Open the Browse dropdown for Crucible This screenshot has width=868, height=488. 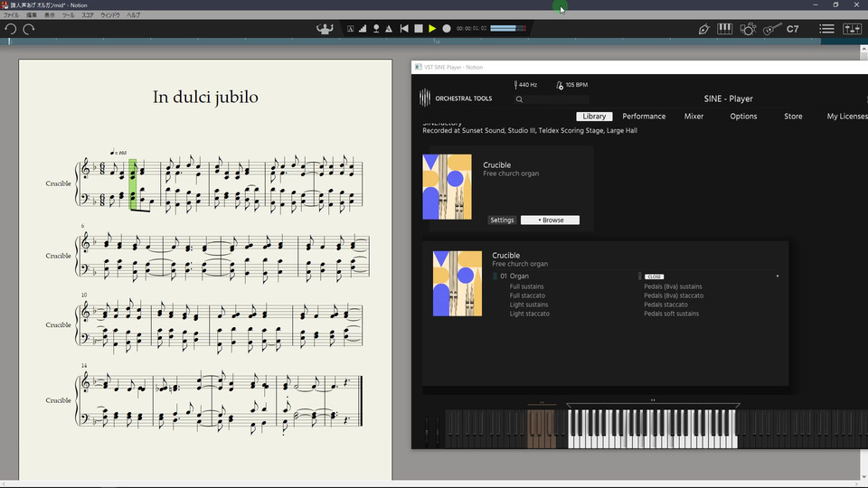[x=550, y=220]
